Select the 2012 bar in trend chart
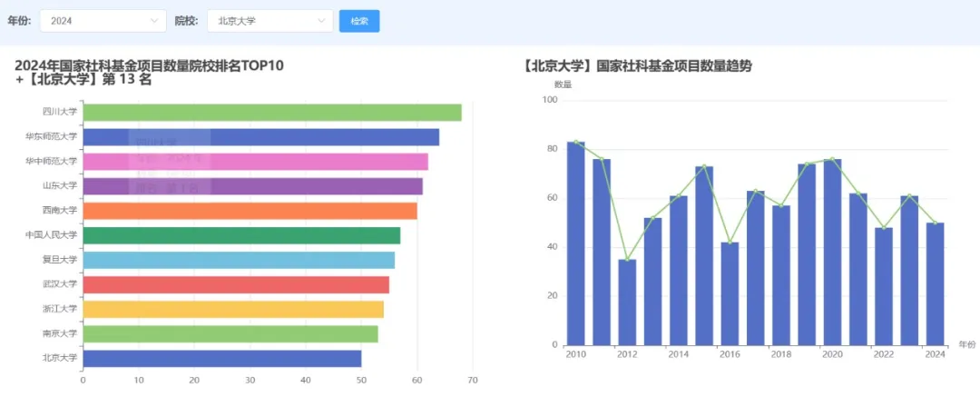 [627, 303]
